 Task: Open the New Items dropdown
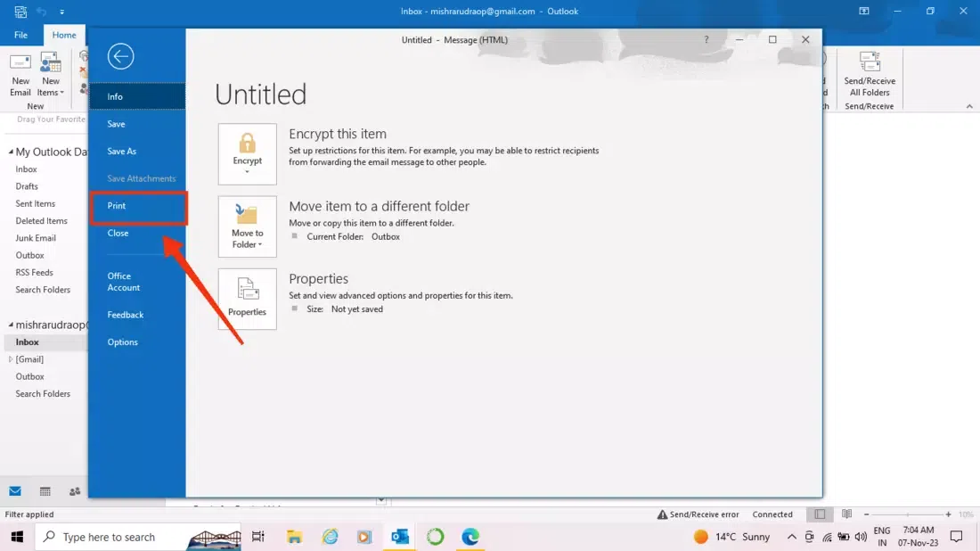click(x=50, y=73)
